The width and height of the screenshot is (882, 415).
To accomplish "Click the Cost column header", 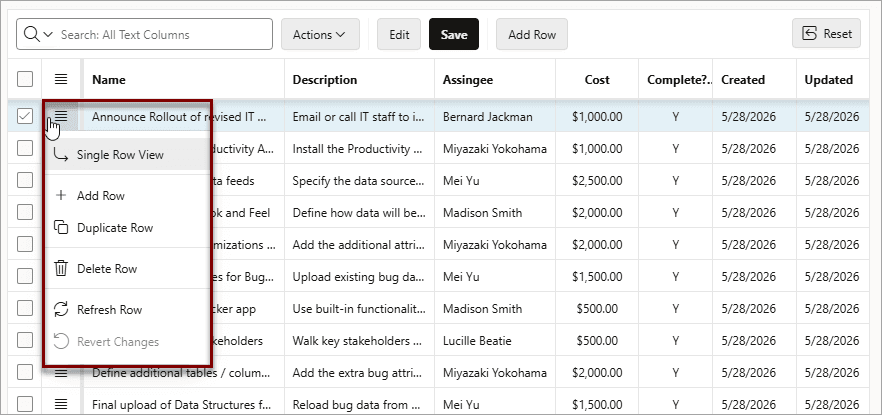I will click(x=597, y=80).
